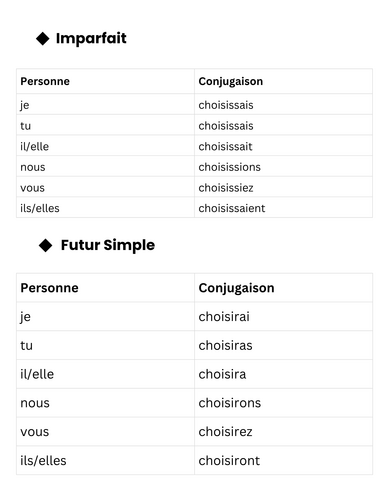The width and height of the screenshot is (386, 500).
Task: Select the word choisira
Action: pos(222,374)
